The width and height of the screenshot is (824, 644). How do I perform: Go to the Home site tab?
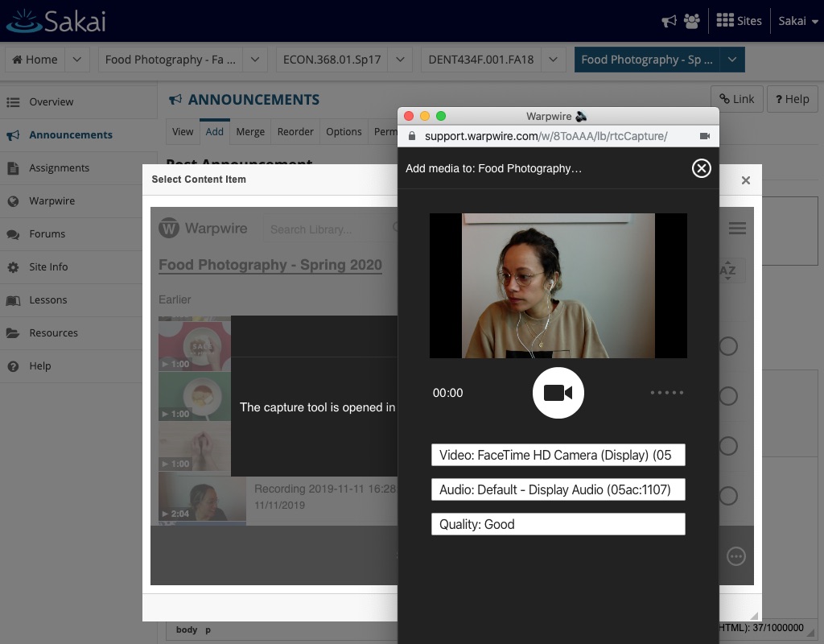click(35, 60)
